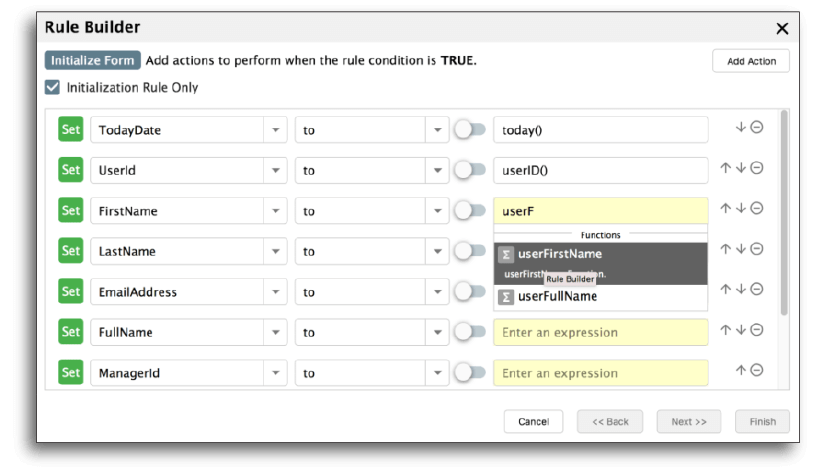Remove the UserId action
Viewport: 816px width, 469px height.
click(757, 168)
